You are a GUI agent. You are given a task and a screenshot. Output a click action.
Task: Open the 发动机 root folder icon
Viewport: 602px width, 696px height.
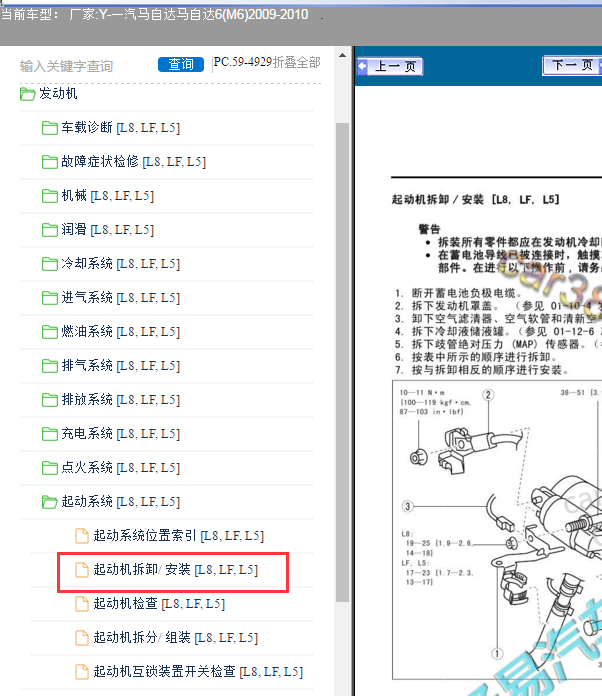tap(28, 94)
